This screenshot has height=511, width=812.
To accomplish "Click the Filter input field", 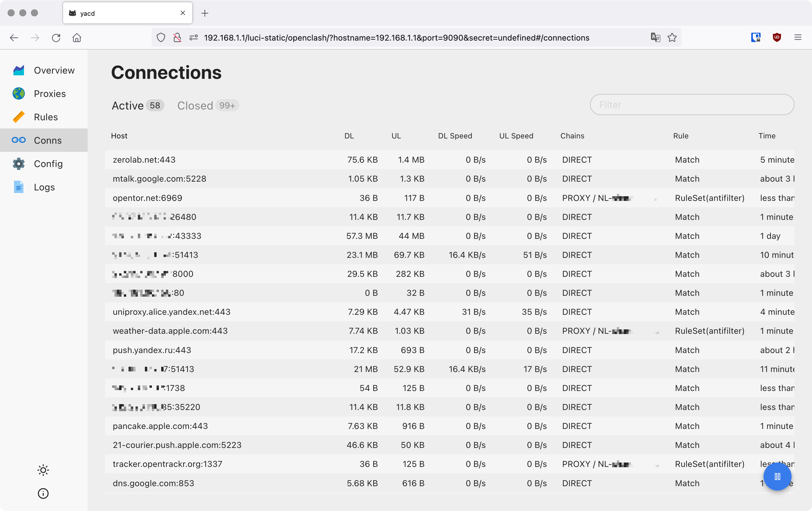I will 692,105.
